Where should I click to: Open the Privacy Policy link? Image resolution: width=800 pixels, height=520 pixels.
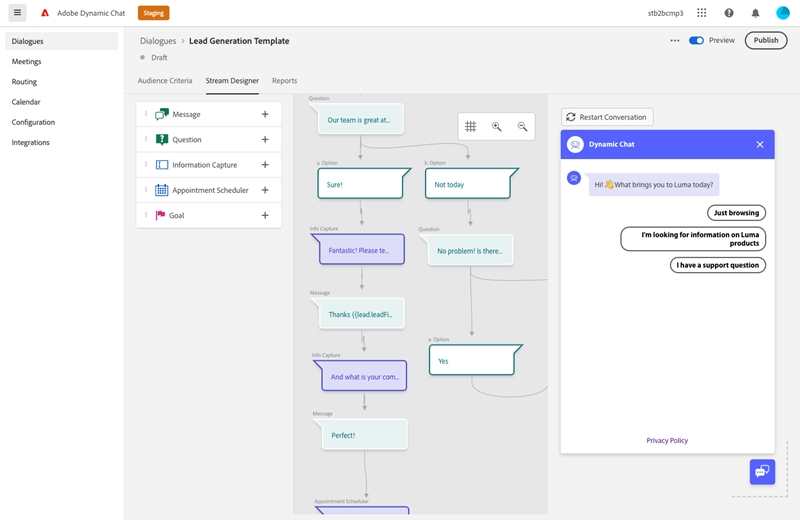(667, 440)
